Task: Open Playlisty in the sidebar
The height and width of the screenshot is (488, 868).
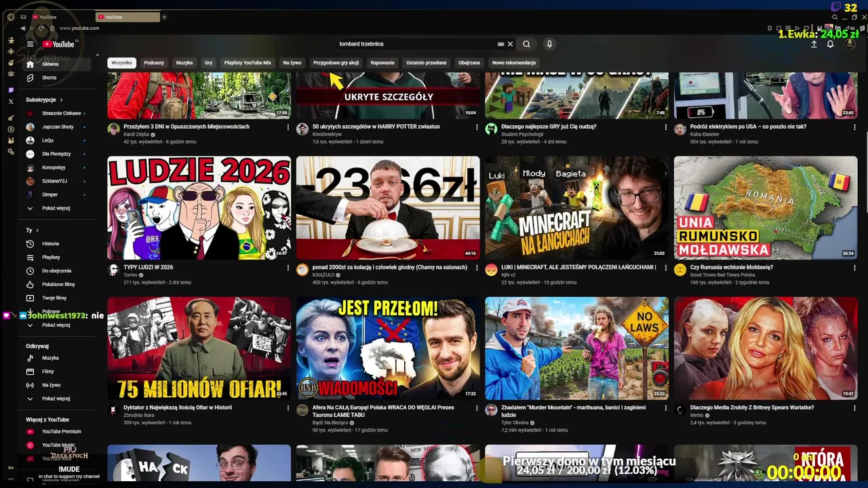Action: pyautogui.click(x=56, y=258)
